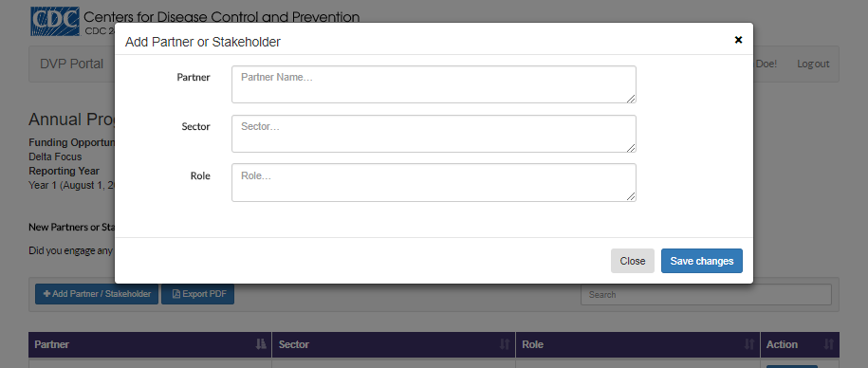Click the CDC logo
Viewport: 868px width, 368px height.
tap(54, 22)
